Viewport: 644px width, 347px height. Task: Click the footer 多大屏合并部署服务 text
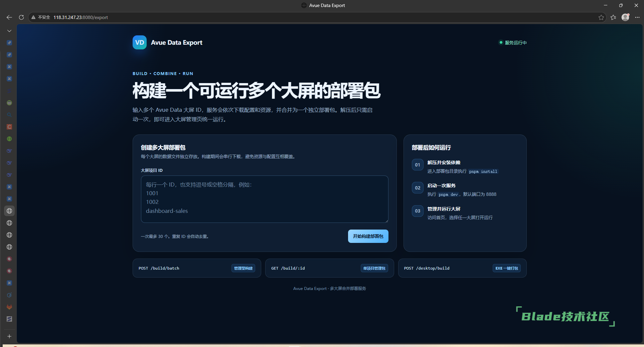[x=348, y=289]
